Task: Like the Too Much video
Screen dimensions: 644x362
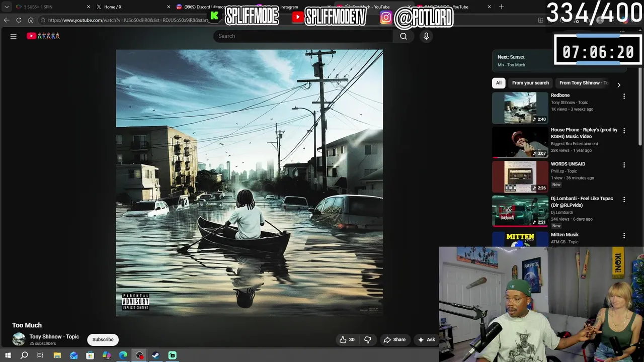Action: (347, 340)
